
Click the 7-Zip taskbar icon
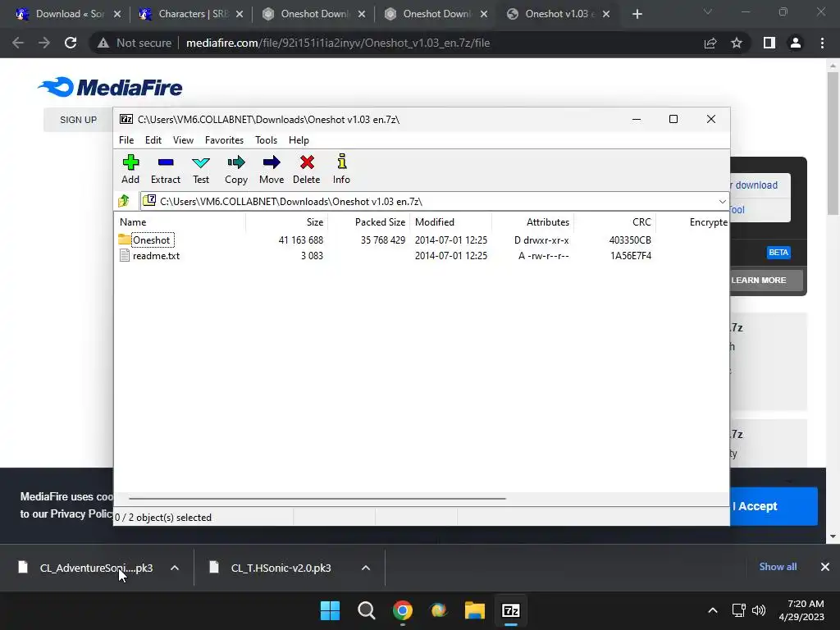pos(510,610)
